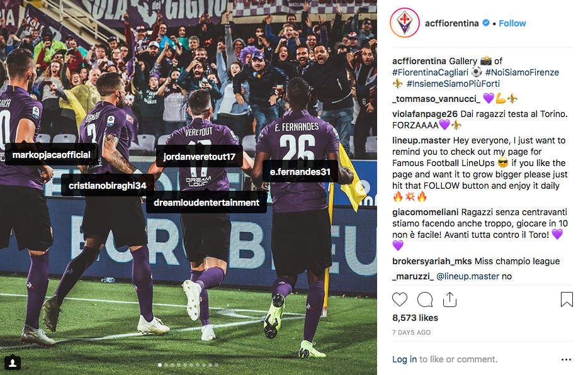Click the Log in link
This screenshot has height=375, width=588.
click(x=404, y=359)
